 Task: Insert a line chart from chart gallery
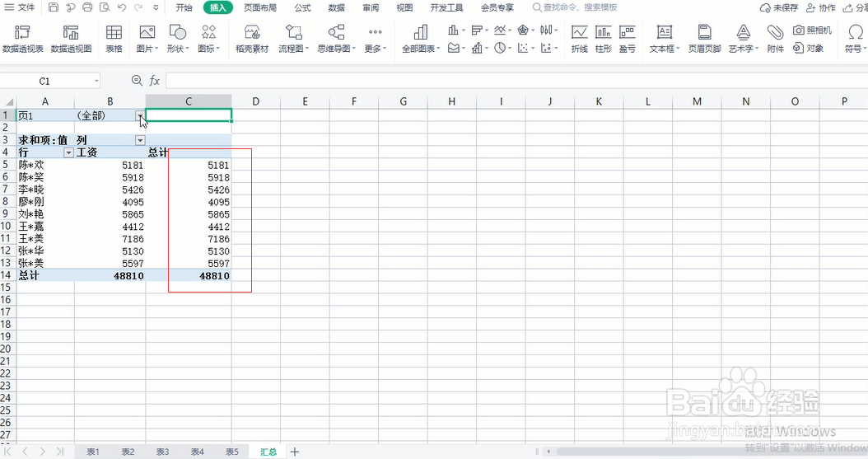(502, 30)
